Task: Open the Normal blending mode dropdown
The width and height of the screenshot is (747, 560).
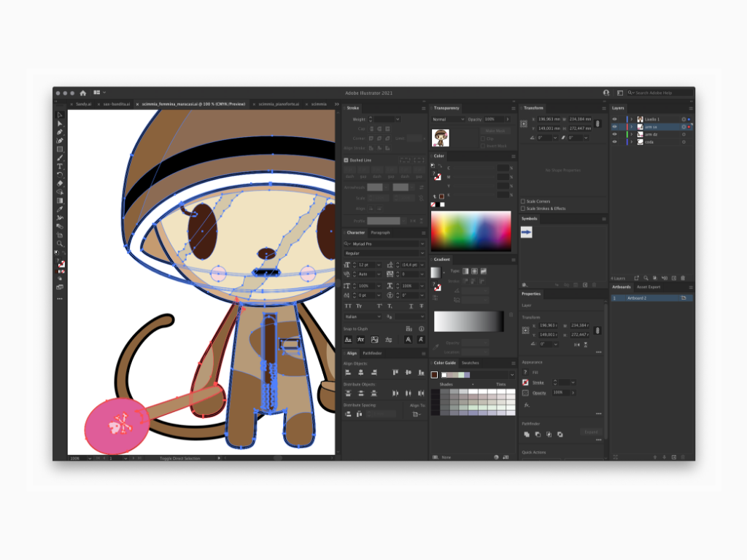Action: [448, 120]
